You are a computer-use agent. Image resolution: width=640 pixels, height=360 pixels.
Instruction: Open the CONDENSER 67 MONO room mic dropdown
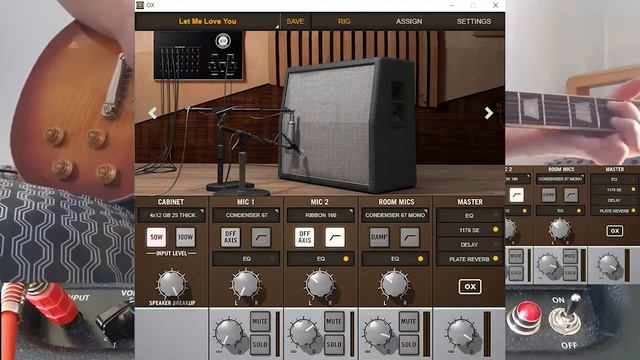395,215
